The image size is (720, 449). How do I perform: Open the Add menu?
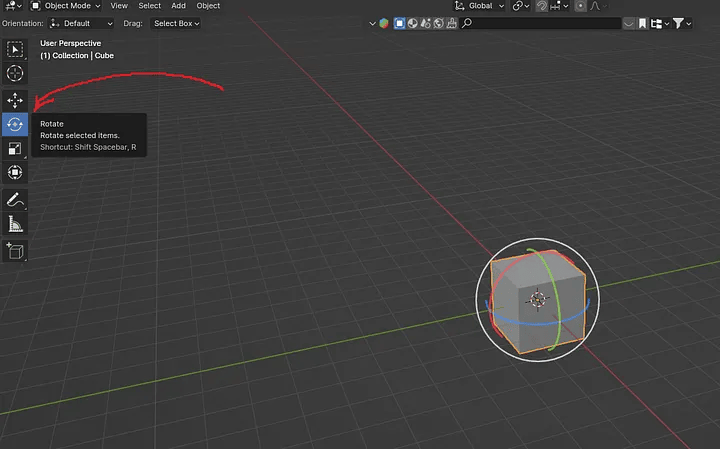pos(178,6)
